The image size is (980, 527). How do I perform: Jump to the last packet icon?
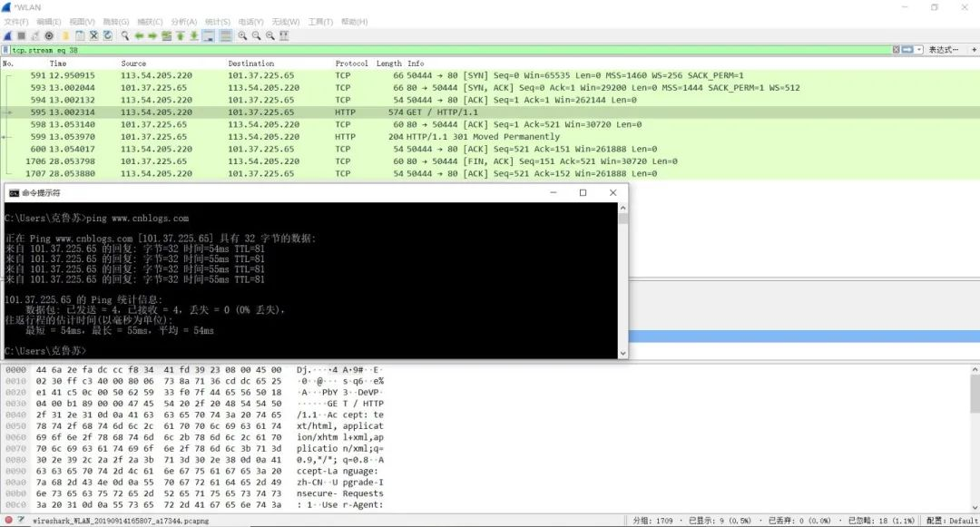(x=194, y=35)
